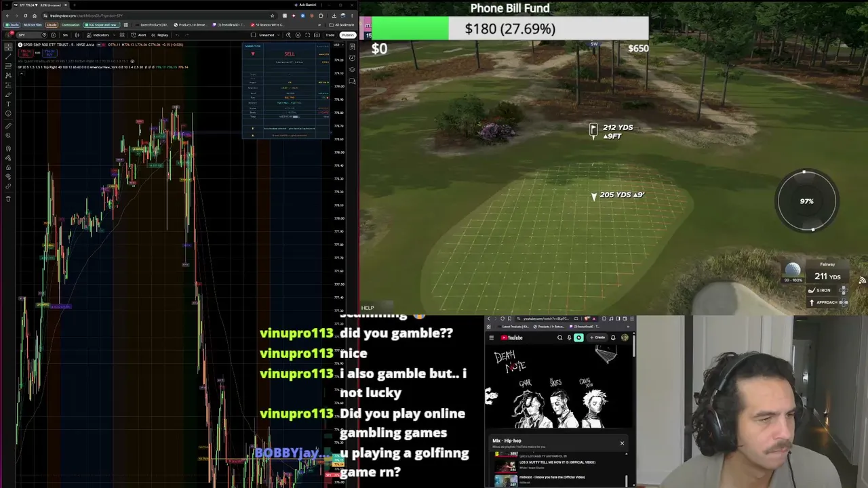Open YouTube notifications bell
The width and height of the screenshot is (868, 488).
(x=613, y=338)
